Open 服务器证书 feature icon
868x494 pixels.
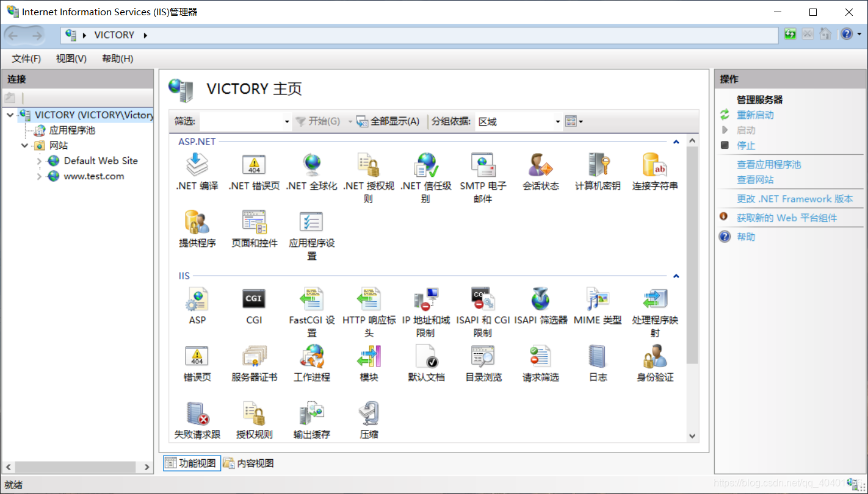pos(254,356)
